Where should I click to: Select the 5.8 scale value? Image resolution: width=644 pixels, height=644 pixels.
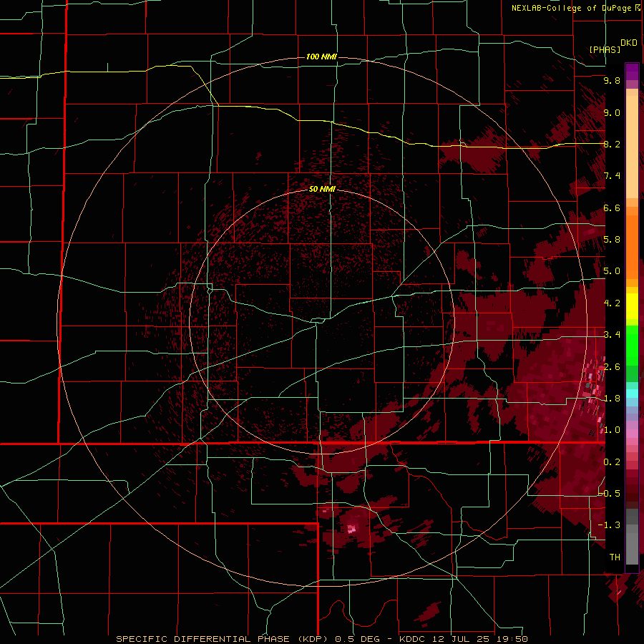click(x=612, y=240)
